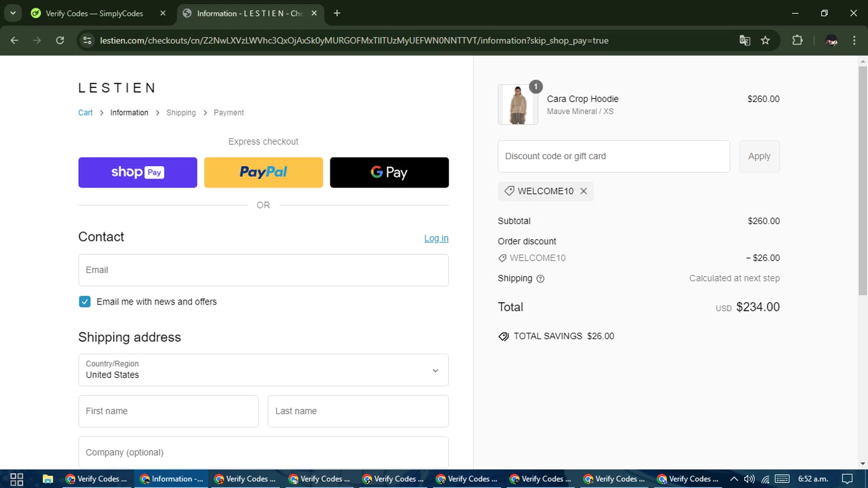This screenshot has height=488, width=868.
Task: Click scrollbar down arrow
Action: (x=863, y=464)
